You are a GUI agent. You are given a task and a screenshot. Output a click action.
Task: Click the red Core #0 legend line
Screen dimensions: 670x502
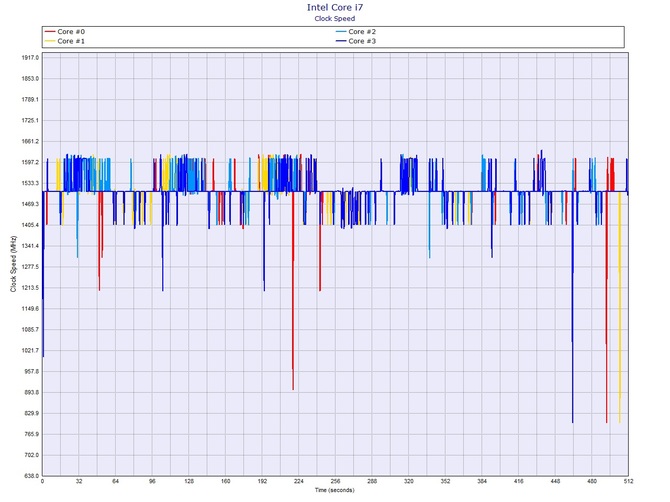pyautogui.click(x=50, y=32)
